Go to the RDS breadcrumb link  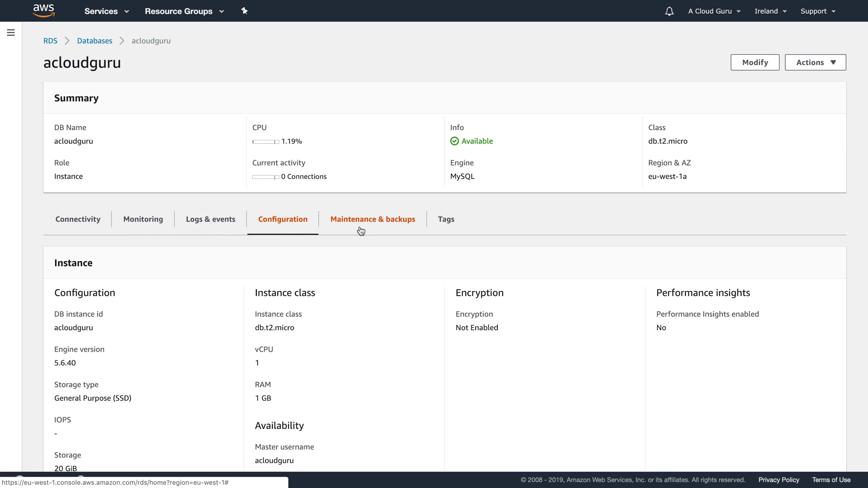tap(50, 41)
